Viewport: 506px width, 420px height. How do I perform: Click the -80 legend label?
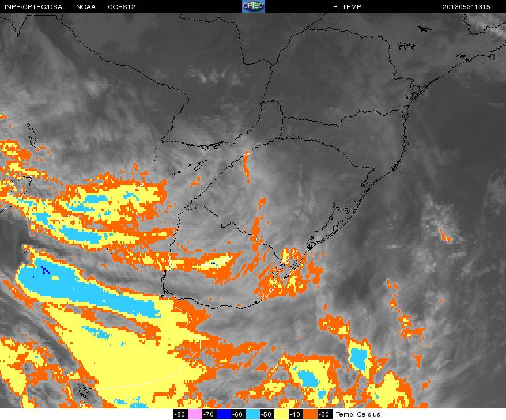click(x=180, y=414)
